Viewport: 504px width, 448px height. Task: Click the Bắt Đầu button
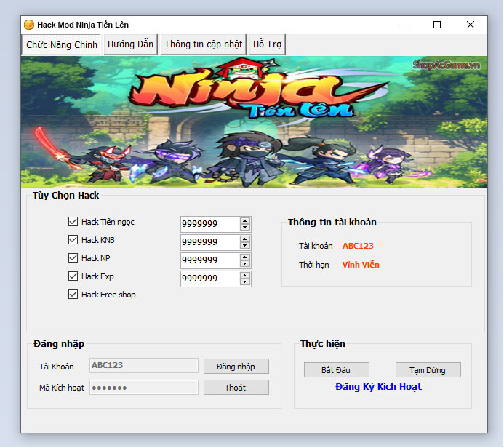click(x=337, y=370)
